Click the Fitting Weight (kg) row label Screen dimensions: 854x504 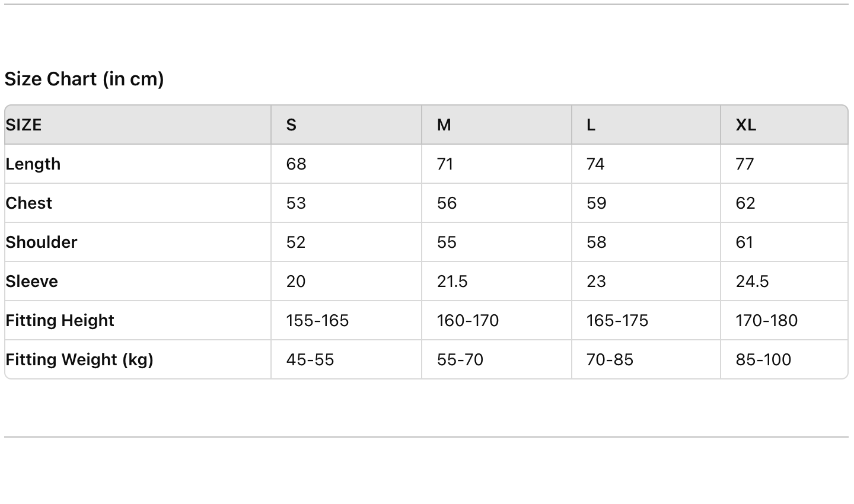pyautogui.click(x=79, y=359)
